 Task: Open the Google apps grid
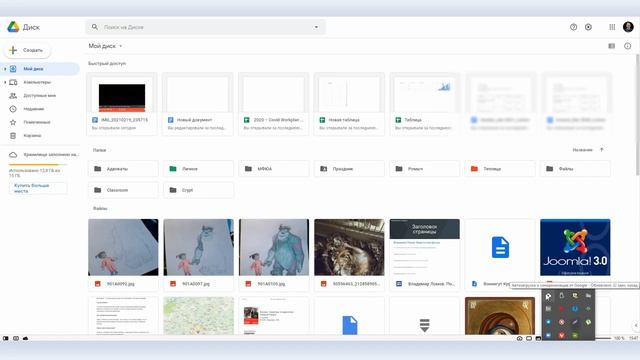point(612,27)
